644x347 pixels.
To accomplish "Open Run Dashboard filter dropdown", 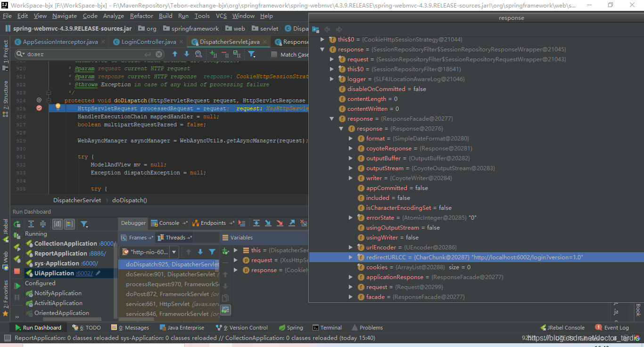I will (84, 224).
